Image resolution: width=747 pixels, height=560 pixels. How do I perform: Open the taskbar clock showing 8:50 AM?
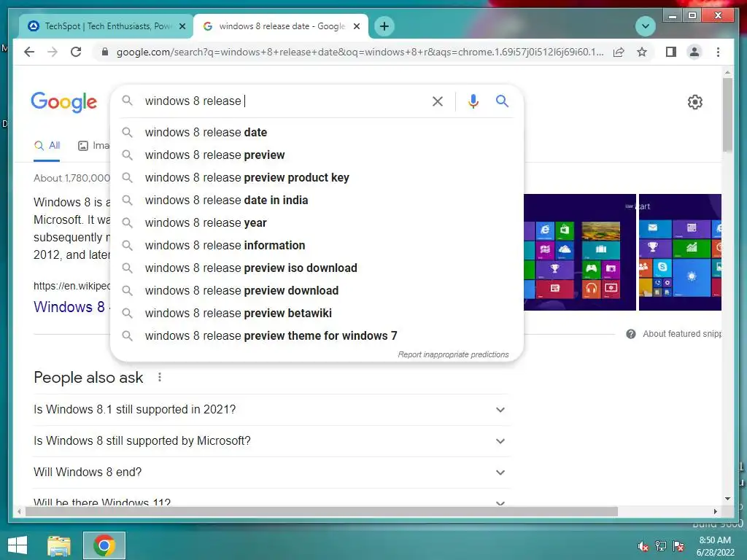715,546
